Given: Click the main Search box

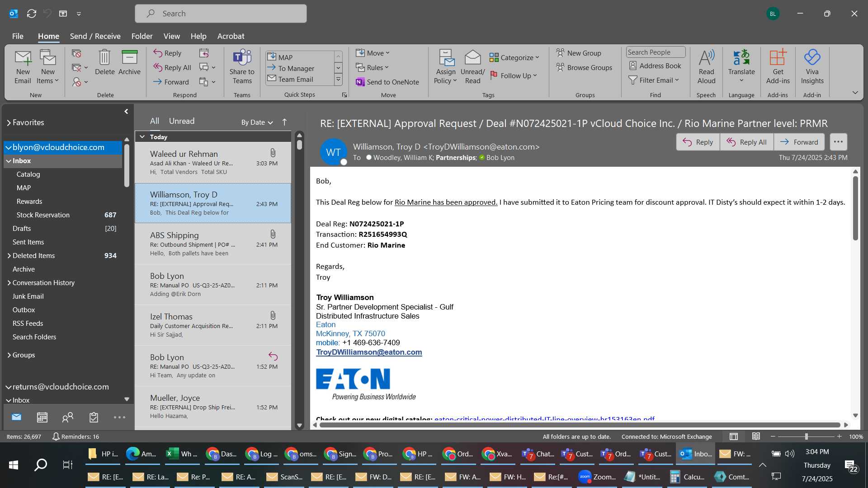Looking at the screenshot, I should [221, 14].
